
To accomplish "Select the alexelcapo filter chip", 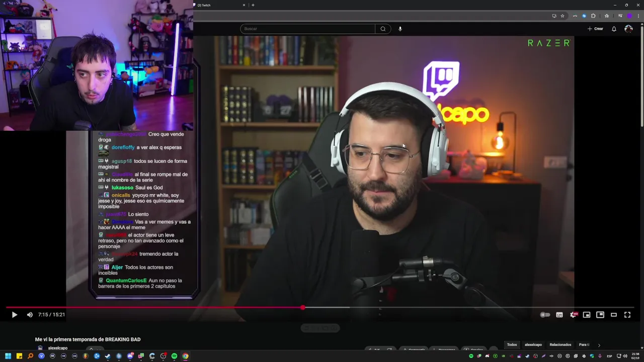I will 533,345.
